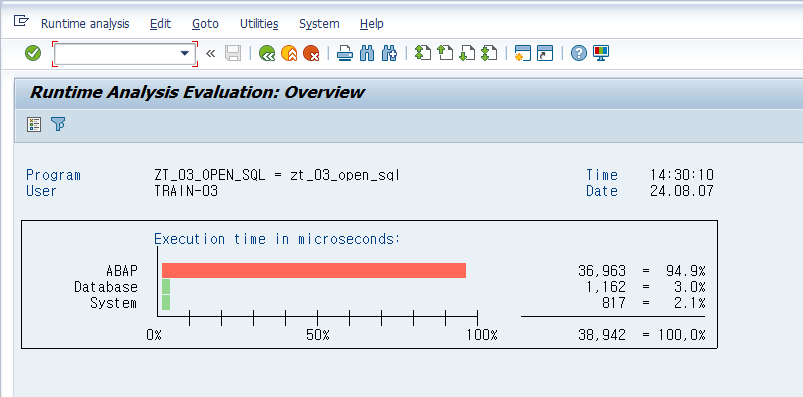Click the Database row label

106,286
